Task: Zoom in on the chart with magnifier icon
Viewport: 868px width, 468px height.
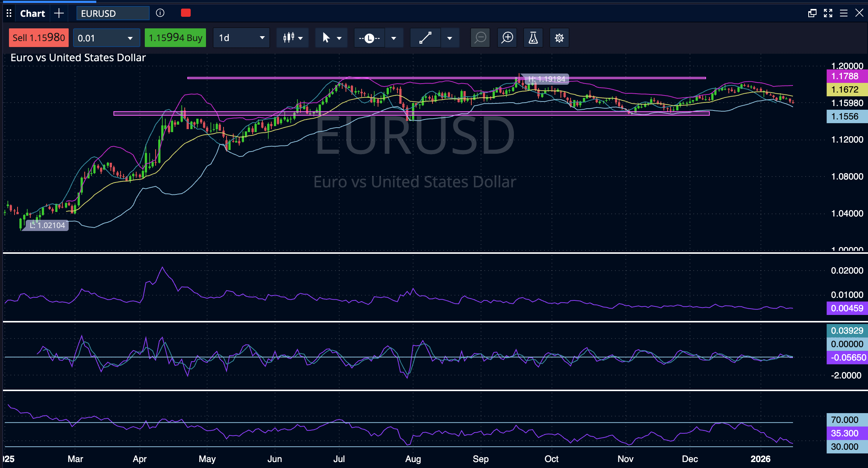Action: (507, 37)
